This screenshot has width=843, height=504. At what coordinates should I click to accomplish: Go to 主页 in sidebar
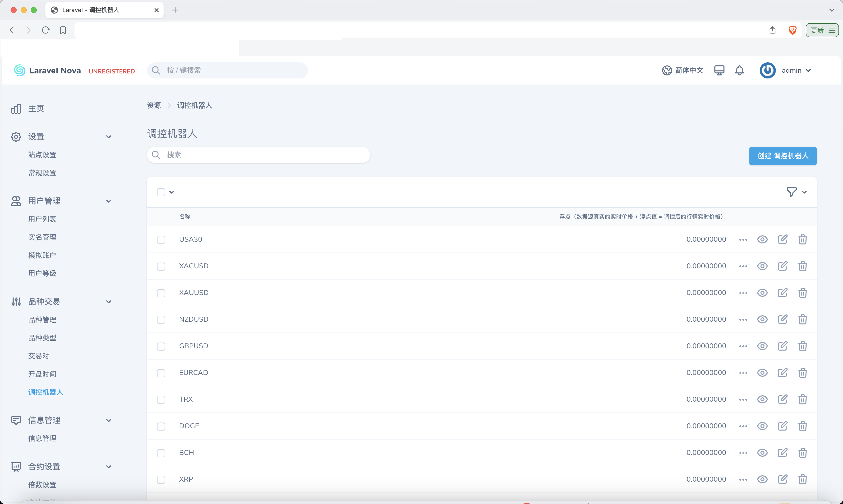tap(36, 108)
